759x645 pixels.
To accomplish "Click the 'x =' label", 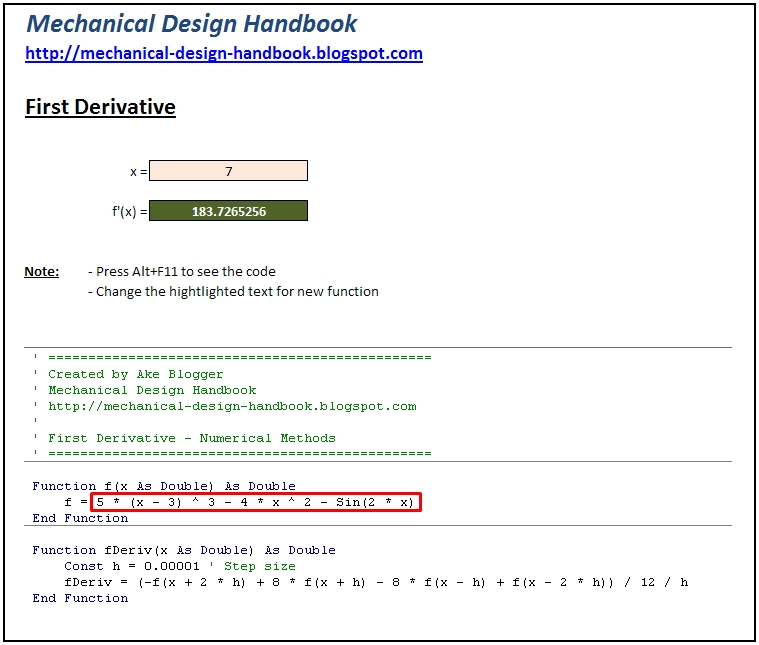I will 138,171.
